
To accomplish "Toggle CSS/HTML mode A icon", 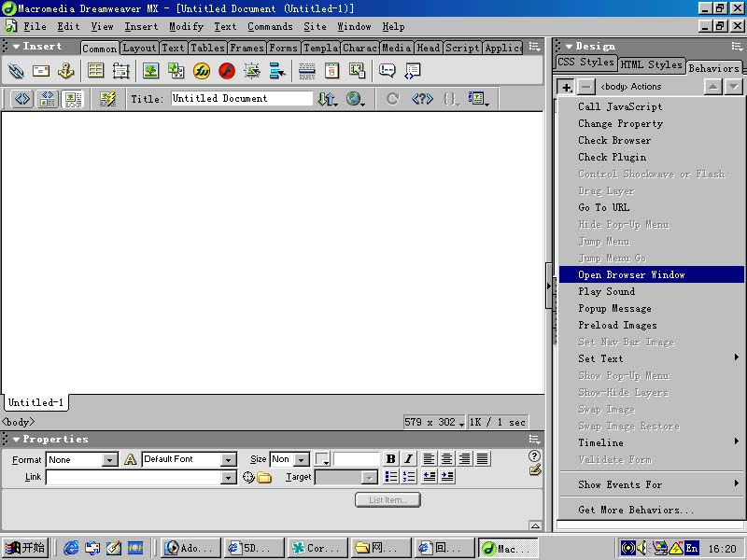I will [130, 459].
